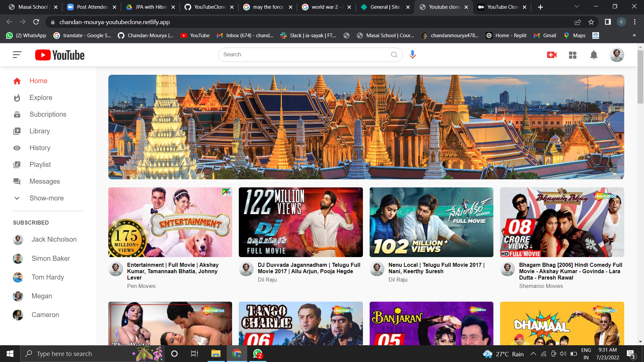Viewport: 644px width, 362px height.
Task: Click the History eye icon
Action: tap(17, 148)
